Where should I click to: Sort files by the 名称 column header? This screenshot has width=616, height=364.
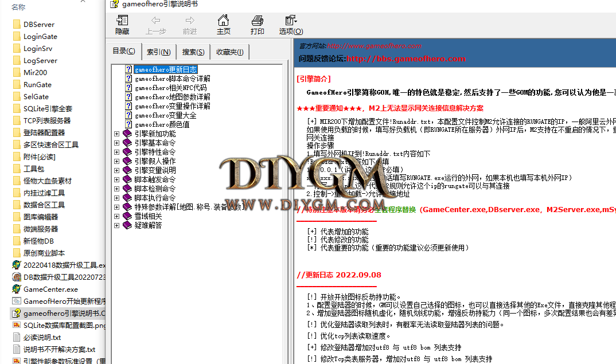point(18,7)
